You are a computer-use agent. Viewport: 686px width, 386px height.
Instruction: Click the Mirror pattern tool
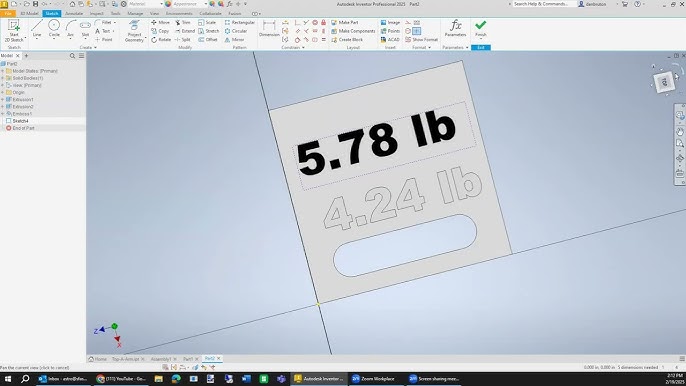point(234,39)
